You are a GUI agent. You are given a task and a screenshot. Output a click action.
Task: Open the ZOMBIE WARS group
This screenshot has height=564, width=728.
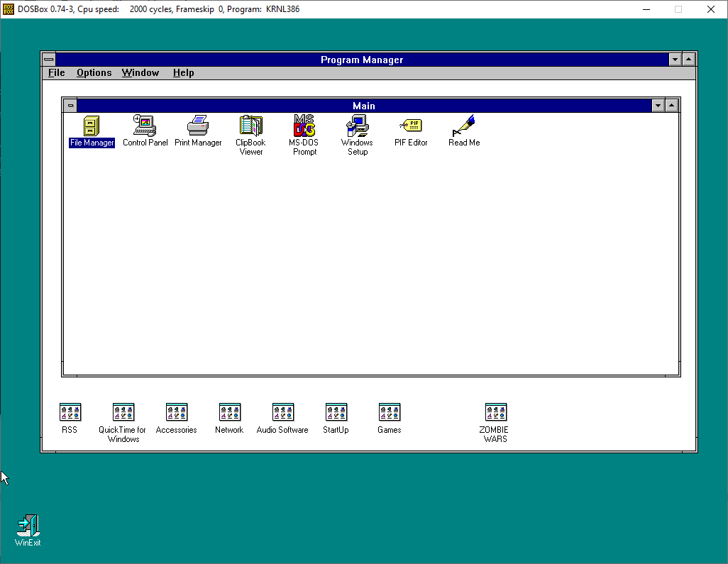click(495, 411)
